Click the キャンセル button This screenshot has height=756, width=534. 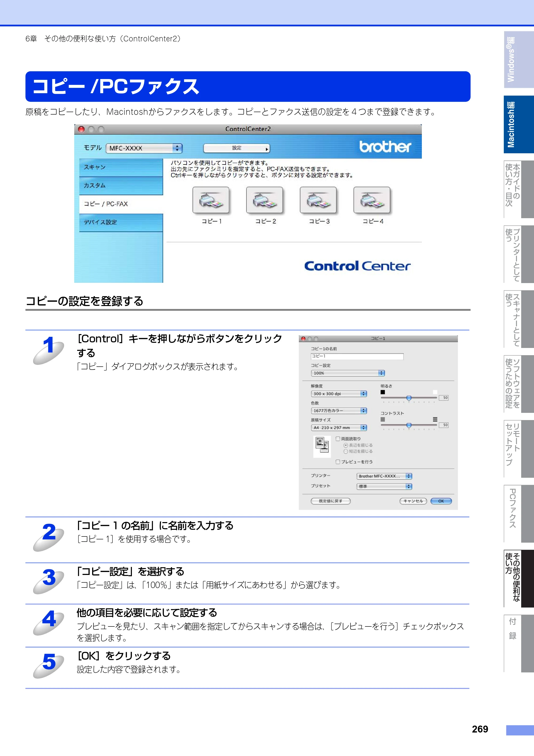pyautogui.click(x=413, y=501)
